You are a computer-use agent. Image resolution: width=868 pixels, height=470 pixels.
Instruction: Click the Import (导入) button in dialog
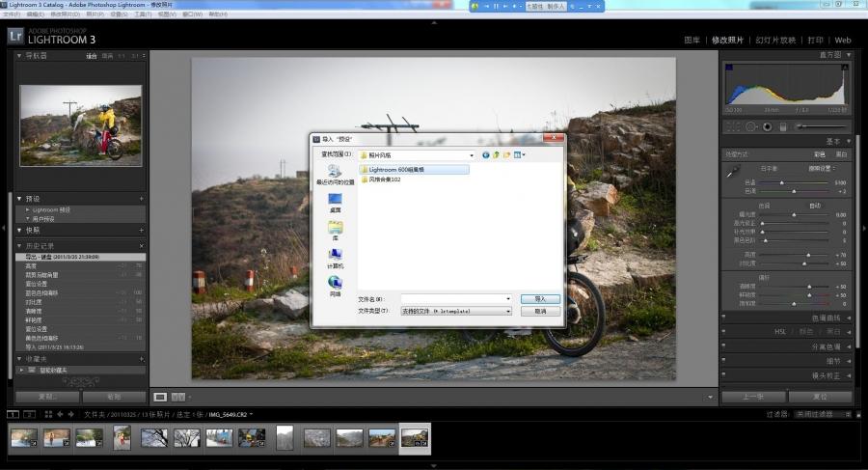pyautogui.click(x=540, y=299)
